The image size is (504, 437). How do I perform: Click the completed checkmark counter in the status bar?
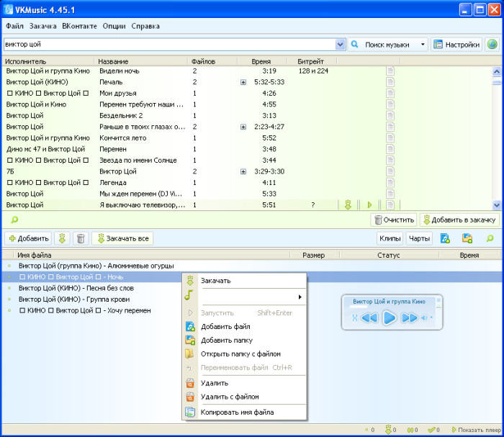[x=433, y=430]
